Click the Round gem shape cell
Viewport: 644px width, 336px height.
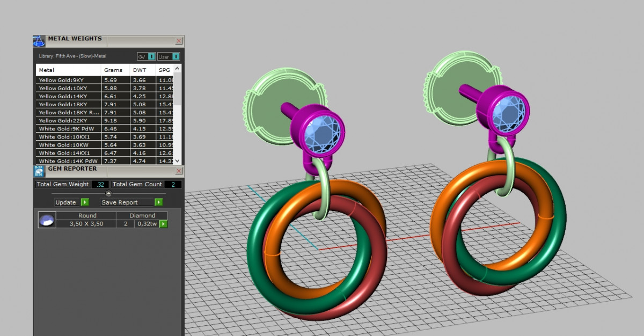click(x=86, y=216)
